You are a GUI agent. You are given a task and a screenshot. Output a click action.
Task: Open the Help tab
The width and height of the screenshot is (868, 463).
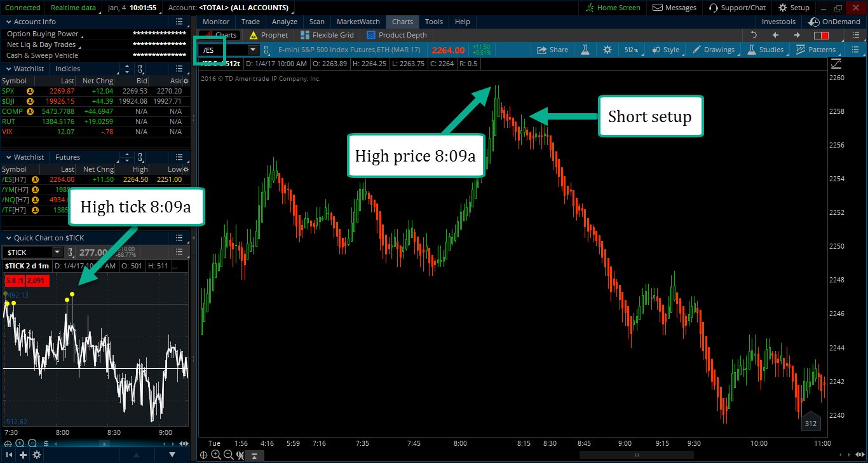(x=463, y=22)
